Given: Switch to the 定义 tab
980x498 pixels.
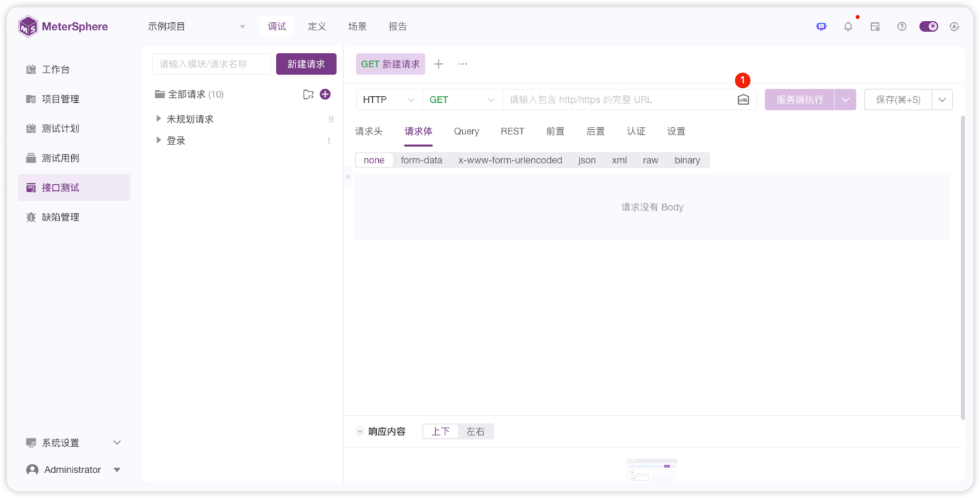Looking at the screenshot, I should [x=317, y=27].
